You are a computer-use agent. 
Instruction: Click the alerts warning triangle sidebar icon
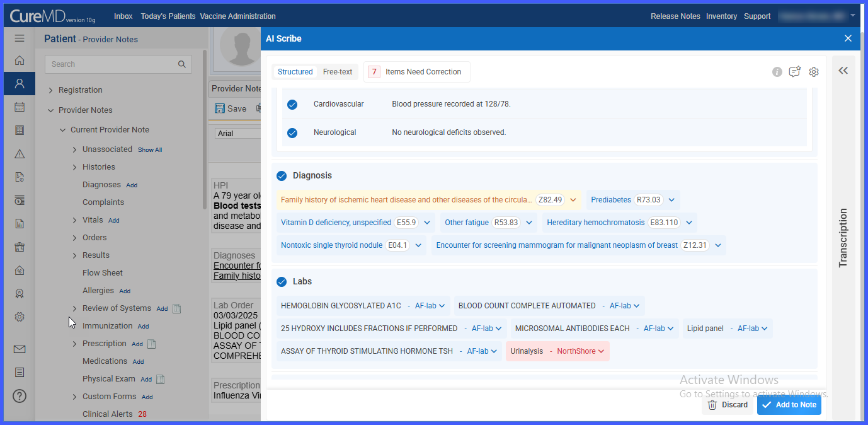tap(20, 154)
